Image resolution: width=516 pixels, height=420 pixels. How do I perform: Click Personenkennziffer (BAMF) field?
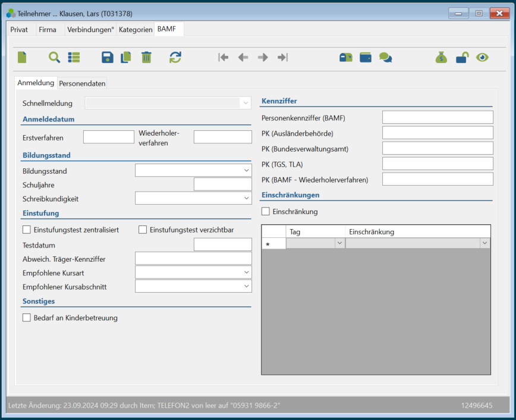438,117
